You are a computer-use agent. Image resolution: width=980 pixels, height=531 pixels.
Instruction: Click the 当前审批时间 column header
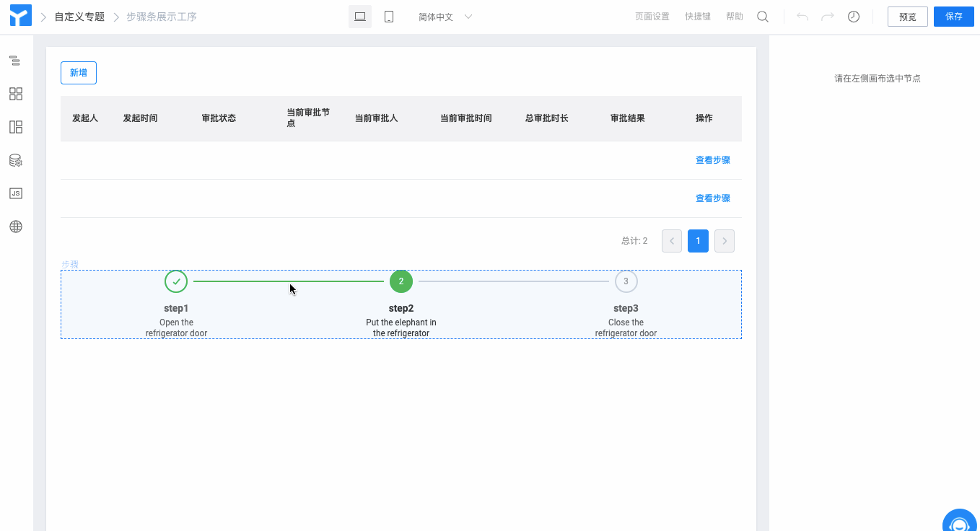click(x=466, y=118)
